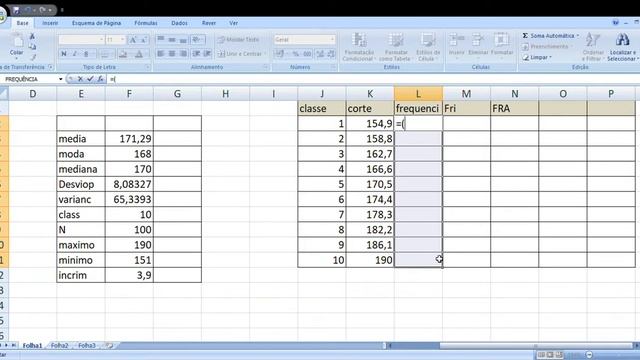Open Alinhamento dialog launcher

tap(265, 67)
